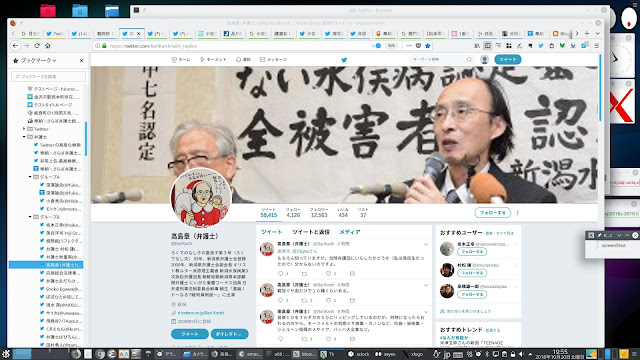Open the Firefox home page button
Screen dimensions: 640x360
[x=47, y=46]
